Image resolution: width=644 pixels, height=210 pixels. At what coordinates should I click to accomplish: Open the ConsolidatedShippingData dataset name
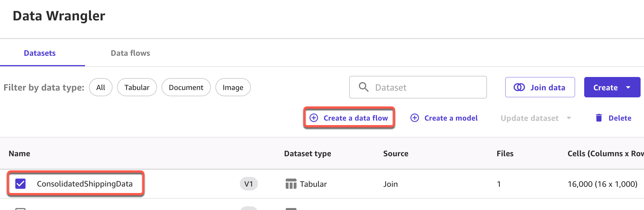tap(85, 184)
